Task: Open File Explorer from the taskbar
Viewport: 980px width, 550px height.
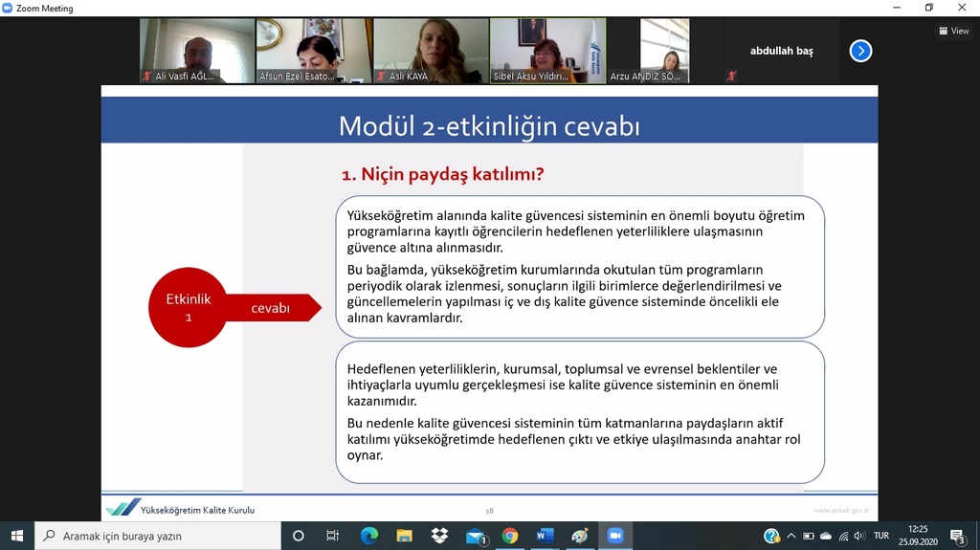Action: pos(404,536)
